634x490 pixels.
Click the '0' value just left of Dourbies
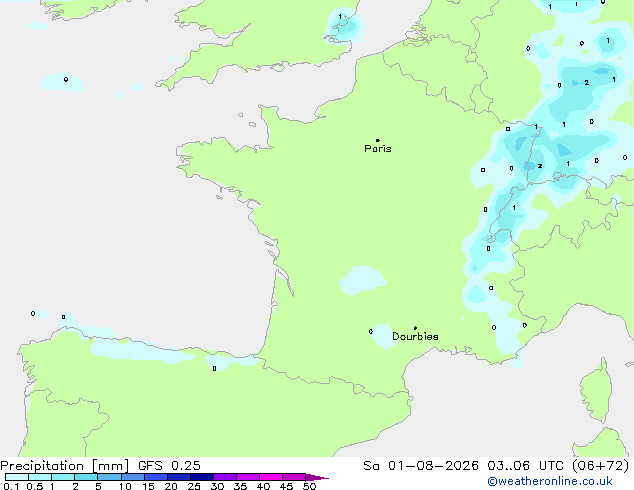[371, 332]
